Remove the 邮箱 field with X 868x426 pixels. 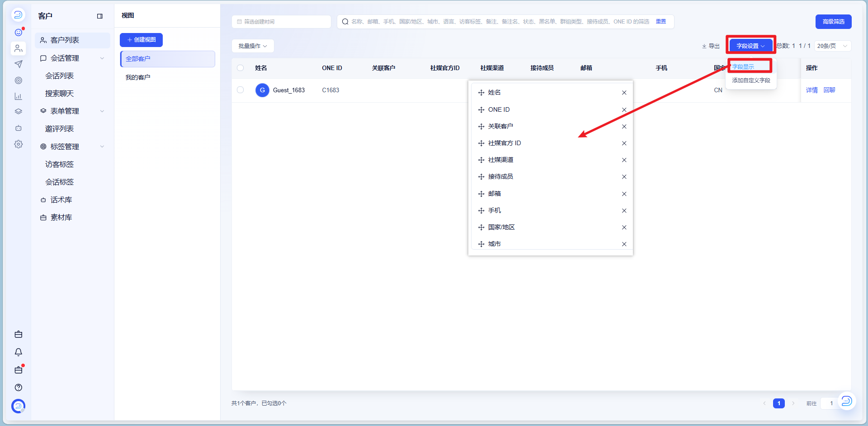(x=624, y=194)
